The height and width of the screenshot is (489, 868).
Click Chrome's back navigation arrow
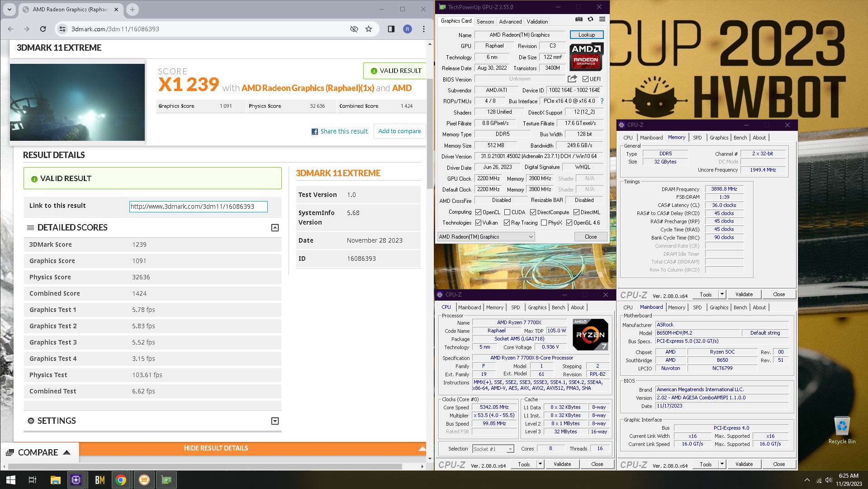point(10,29)
